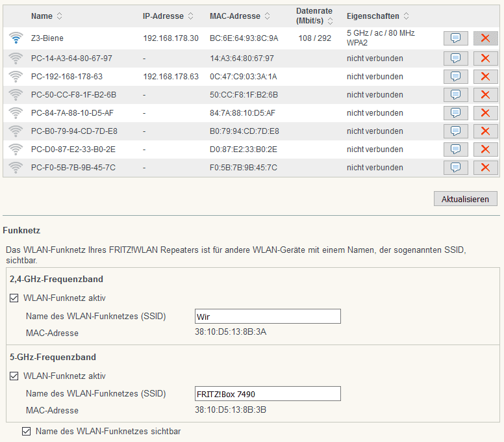504x442 pixels.
Task: Remove PC-D0-87-E2-33-B0-2E with red X
Action: (x=485, y=149)
